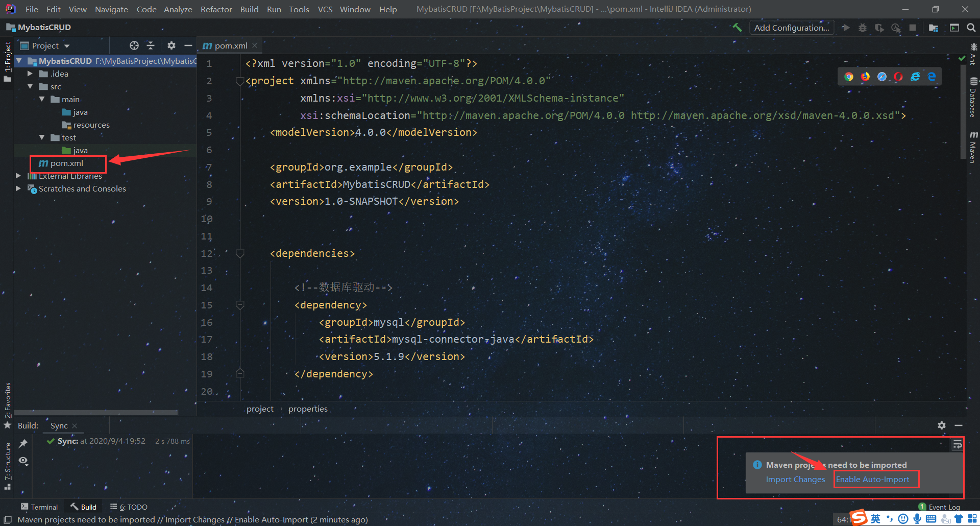Expand Scratches and Consoles node
The height and width of the screenshot is (526, 980).
click(18, 188)
